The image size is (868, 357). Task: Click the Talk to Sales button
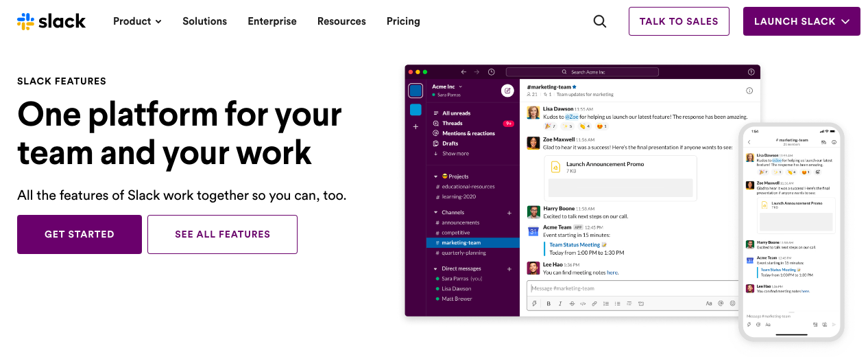[x=679, y=21]
